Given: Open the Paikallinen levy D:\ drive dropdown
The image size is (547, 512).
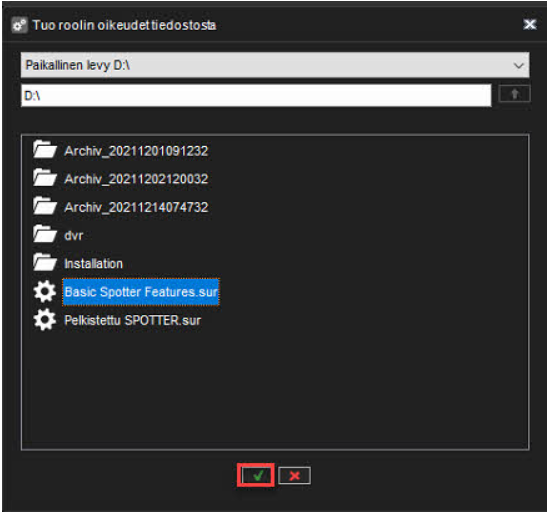Looking at the screenshot, I should [275, 65].
